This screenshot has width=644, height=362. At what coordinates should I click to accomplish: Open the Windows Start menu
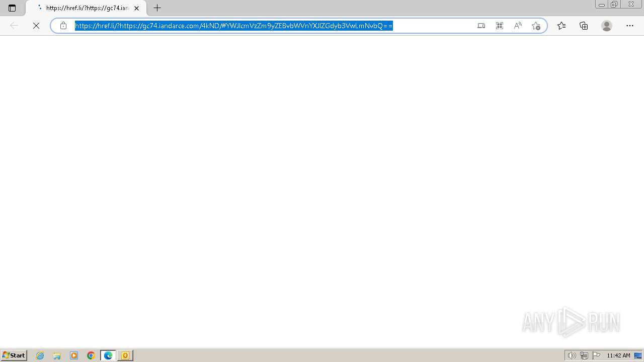14,355
